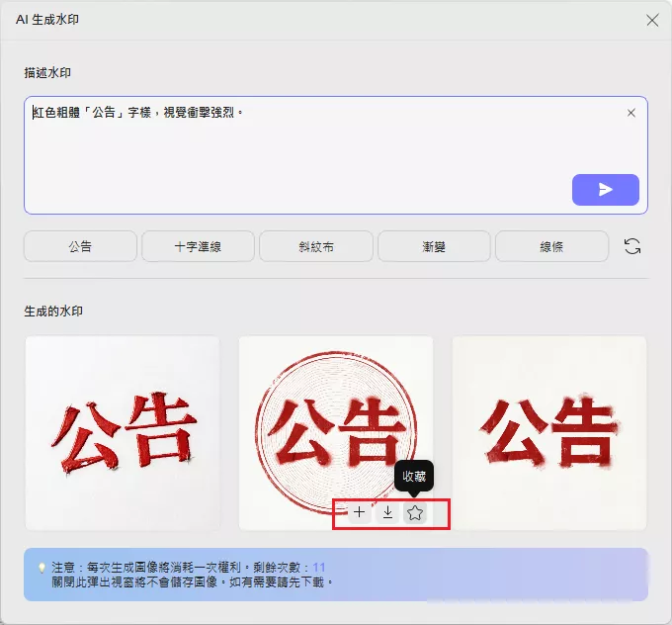Viewport: 672px width, 625px height.
Task: Click the 收藏 tooltip label
Action: coord(414,476)
